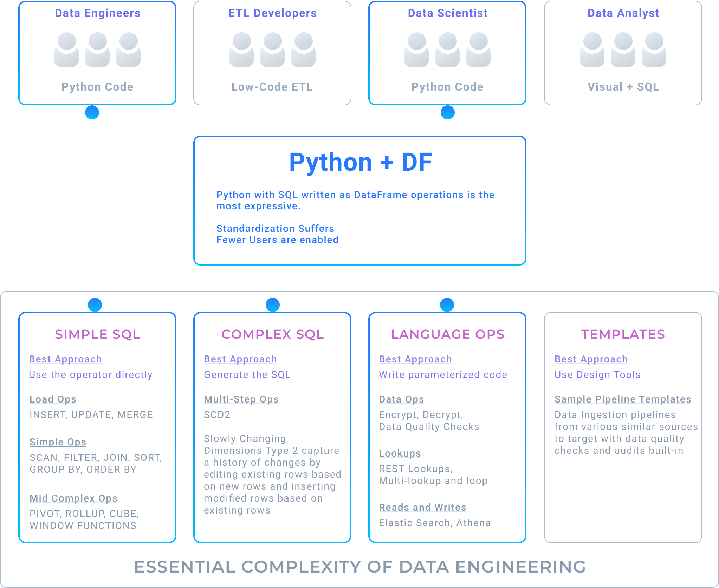The image size is (719, 588).
Task: Open Best Approach link in Complex SQL
Action: (240, 359)
